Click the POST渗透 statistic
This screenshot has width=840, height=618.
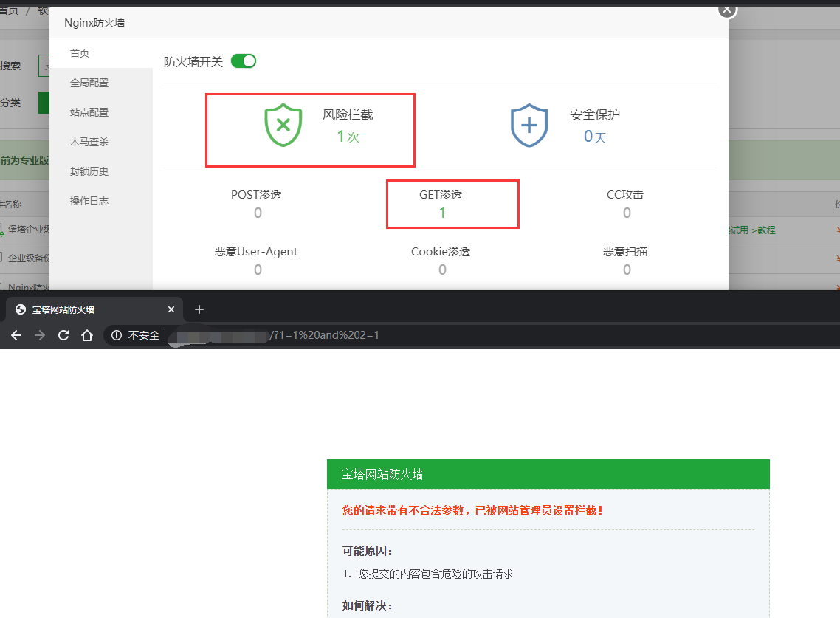tap(257, 204)
